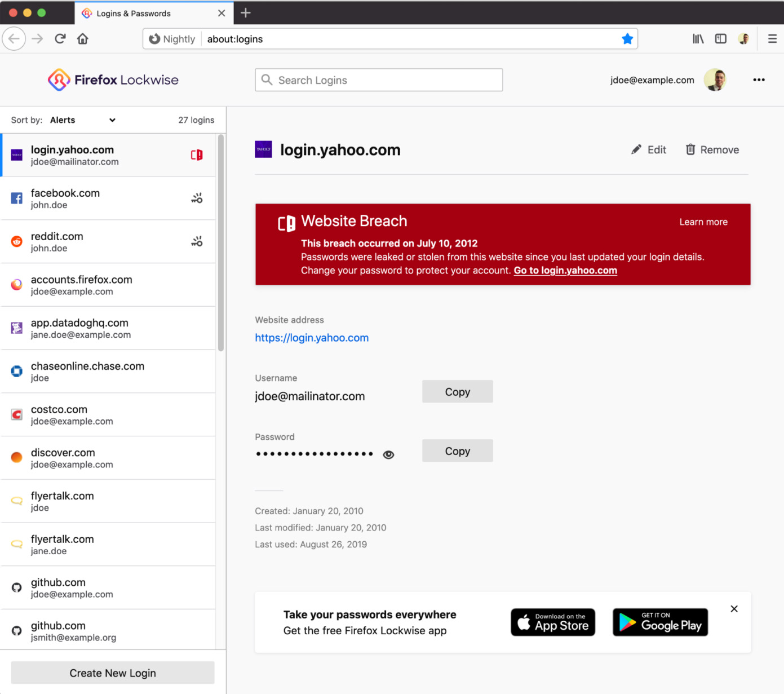This screenshot has height=694, width=784.
Task: Reload the about:logins page
Action: pos(60,39)
